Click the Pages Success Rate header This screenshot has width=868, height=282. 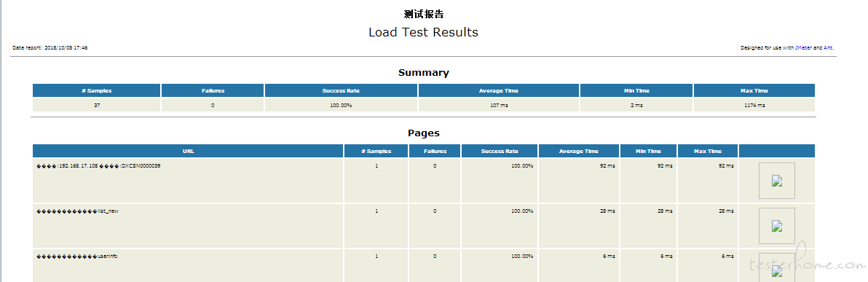click(500, 151)
